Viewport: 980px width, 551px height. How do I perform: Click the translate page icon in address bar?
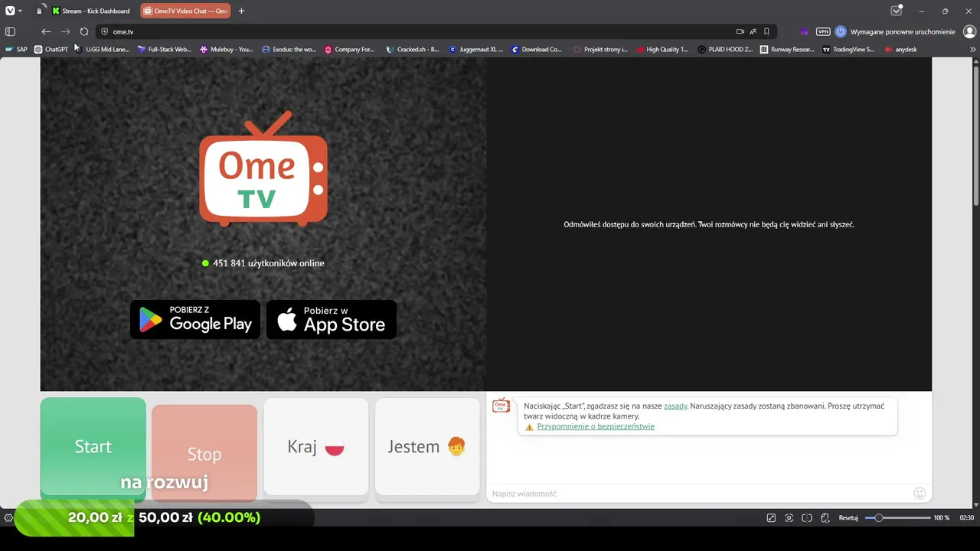click(x=753, y=31)
